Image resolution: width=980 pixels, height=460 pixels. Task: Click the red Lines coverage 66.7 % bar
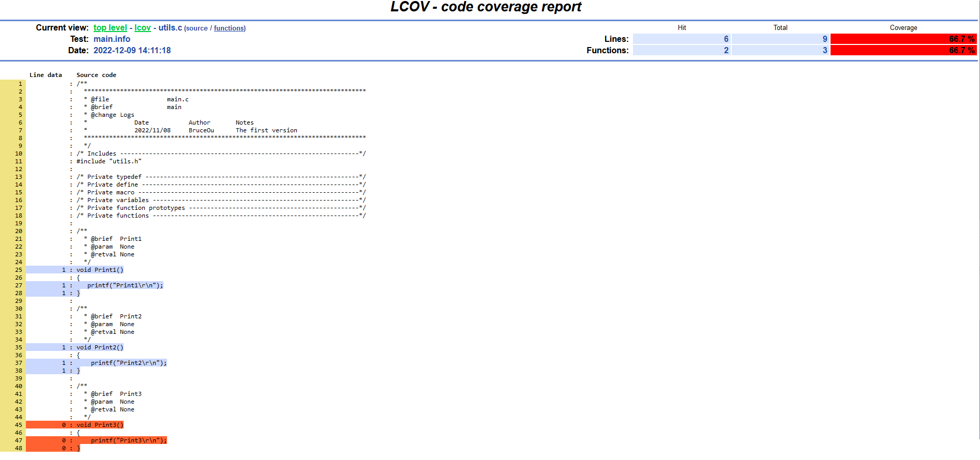coord(903,39)
